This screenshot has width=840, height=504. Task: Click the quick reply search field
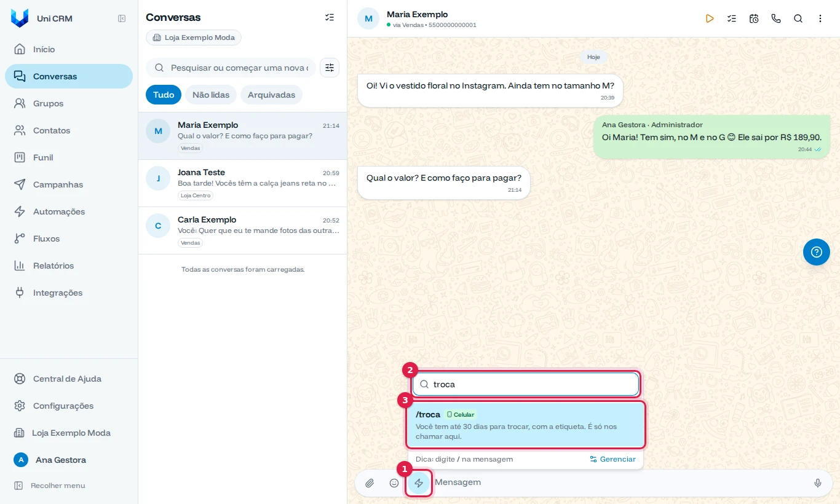click(526, 384)
